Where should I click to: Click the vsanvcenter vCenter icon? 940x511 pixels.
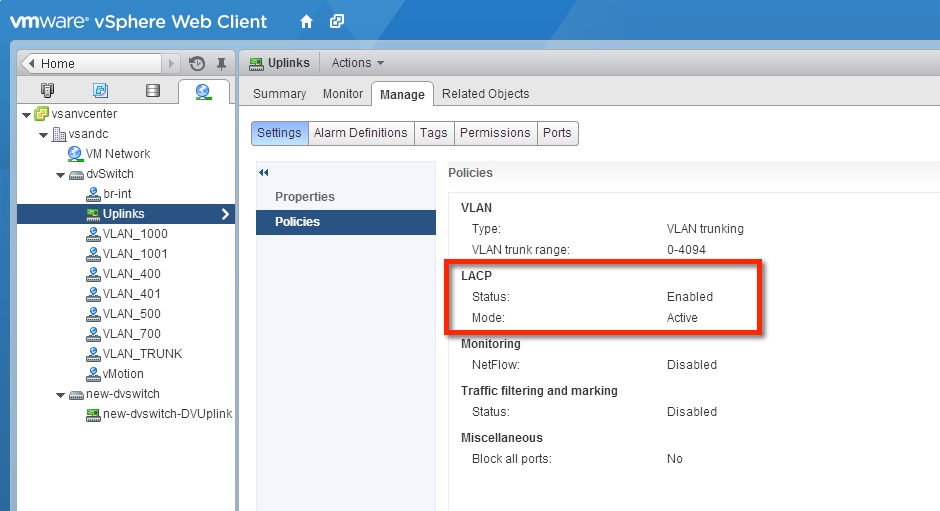[x=41, y=113]
